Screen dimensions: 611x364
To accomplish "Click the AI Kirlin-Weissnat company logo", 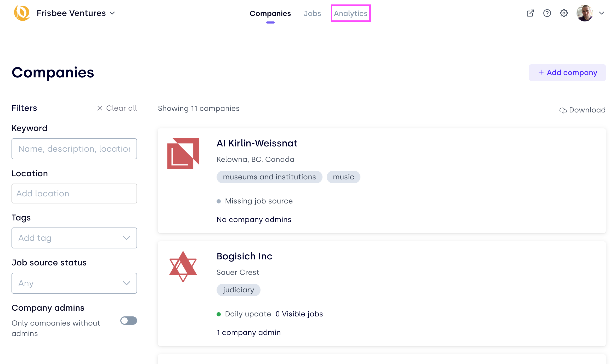I will click(183, 153).
